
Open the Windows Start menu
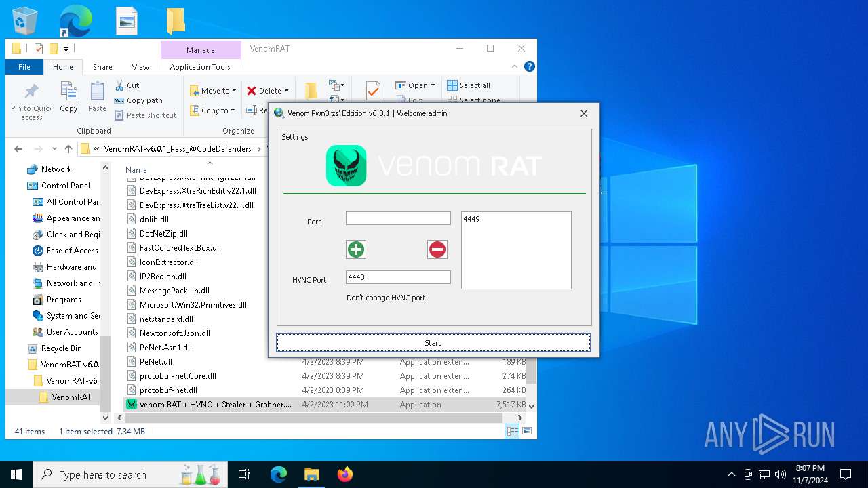16,474
